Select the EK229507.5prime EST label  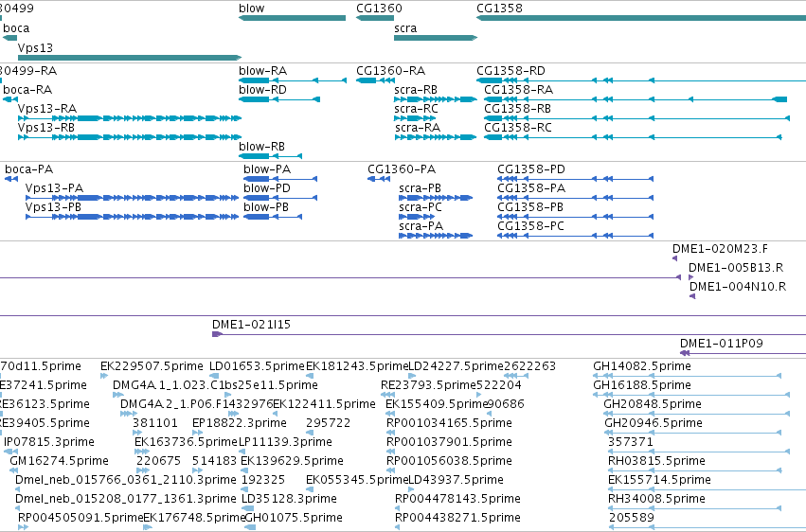coord(152,366)
